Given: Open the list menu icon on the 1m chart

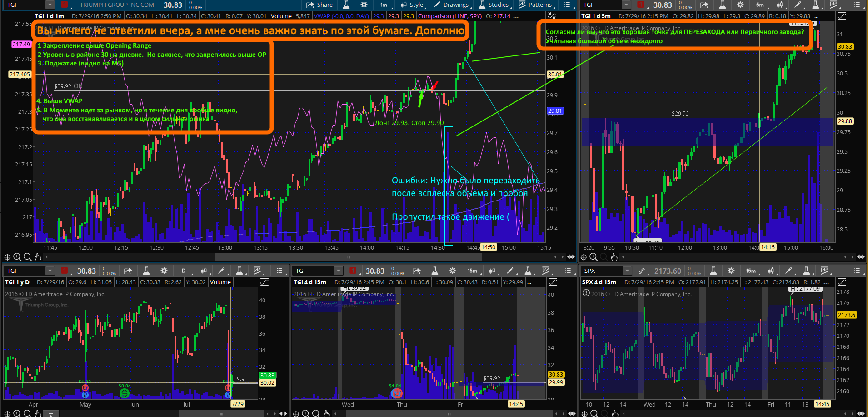Looking at the screenshot, I should [567, 5].
